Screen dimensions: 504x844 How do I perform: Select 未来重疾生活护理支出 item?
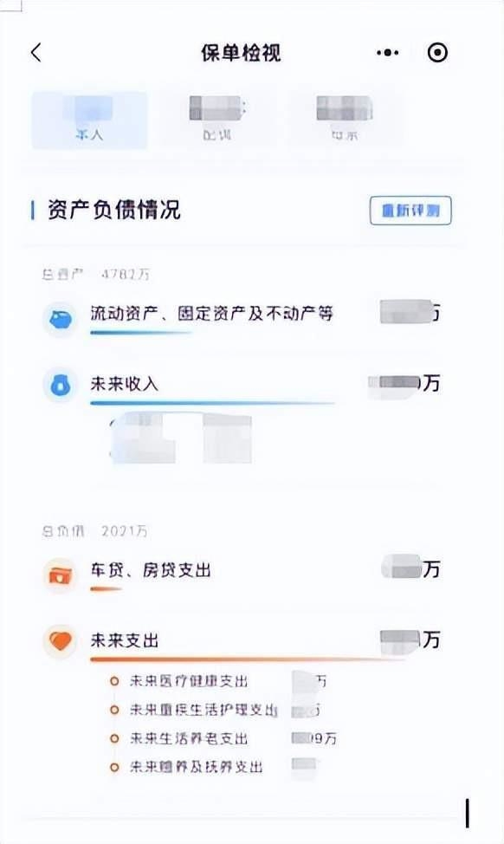(x=204, y=710)
